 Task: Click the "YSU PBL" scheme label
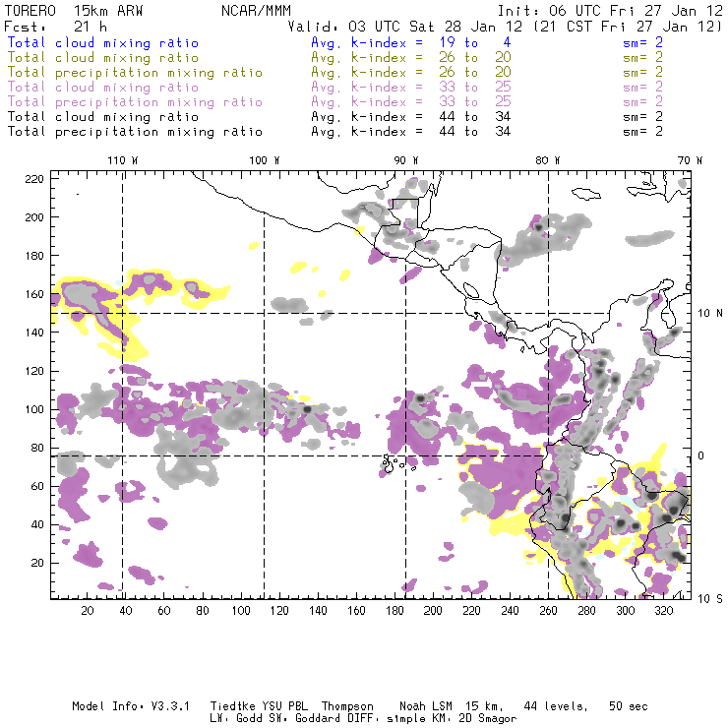284,706
